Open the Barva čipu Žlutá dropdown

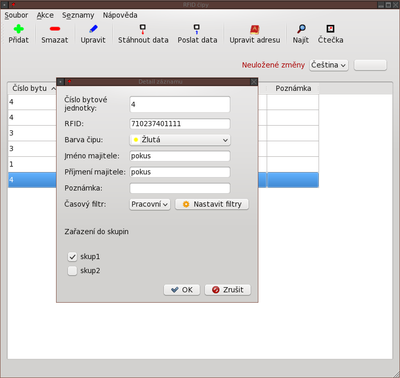point(180,140)
